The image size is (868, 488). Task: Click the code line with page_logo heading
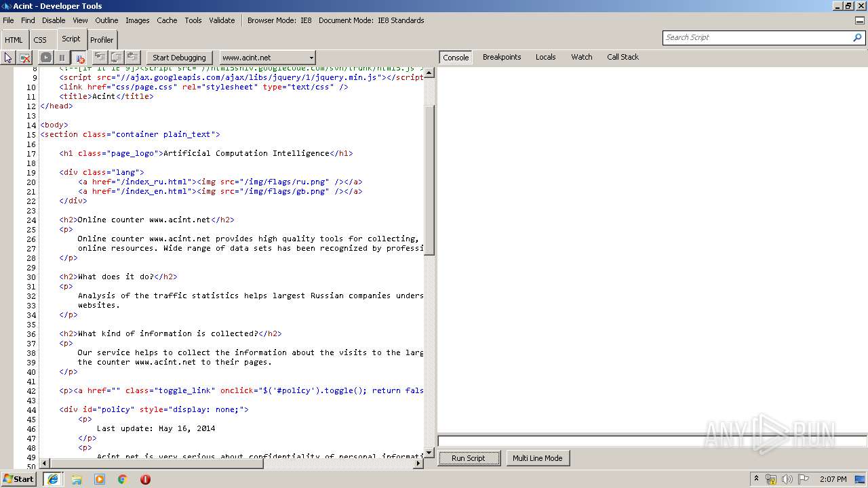point(205,154)
